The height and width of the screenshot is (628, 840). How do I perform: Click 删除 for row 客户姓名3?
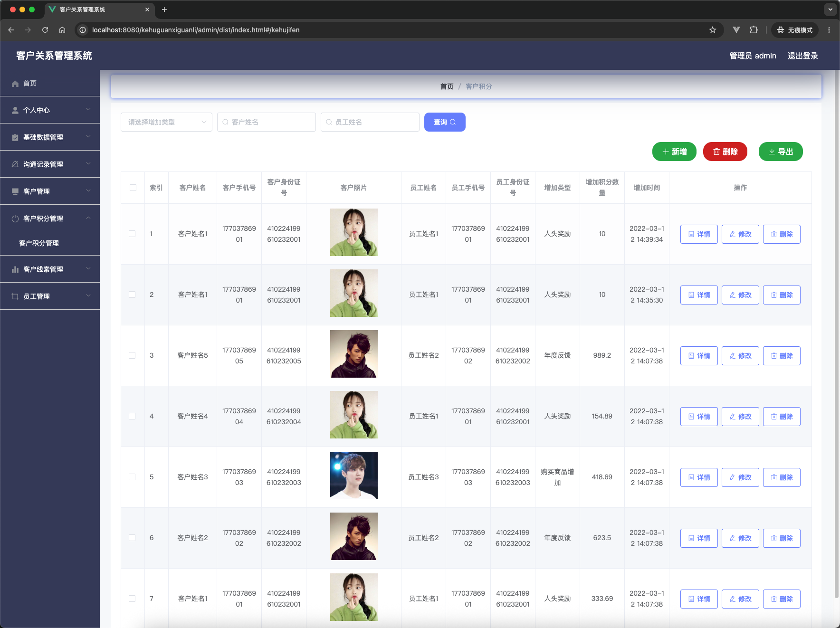pos(782,477)
